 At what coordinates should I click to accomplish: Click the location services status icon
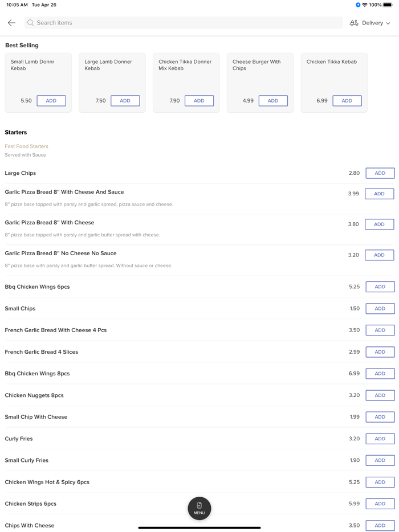358,5
